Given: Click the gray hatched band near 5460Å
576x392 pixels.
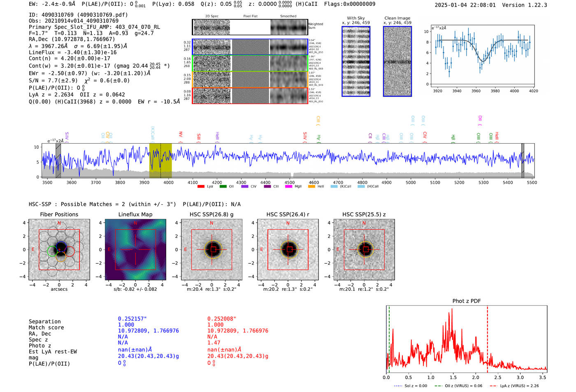Looking at the screenshot, I should (x=523, y=160).
